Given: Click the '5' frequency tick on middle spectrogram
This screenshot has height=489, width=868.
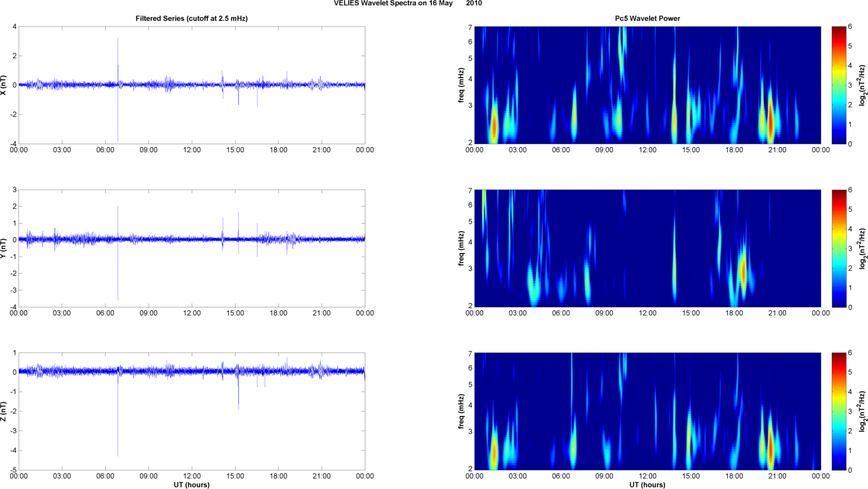Looking at the screenshot, I should click(x=470, y=222).
